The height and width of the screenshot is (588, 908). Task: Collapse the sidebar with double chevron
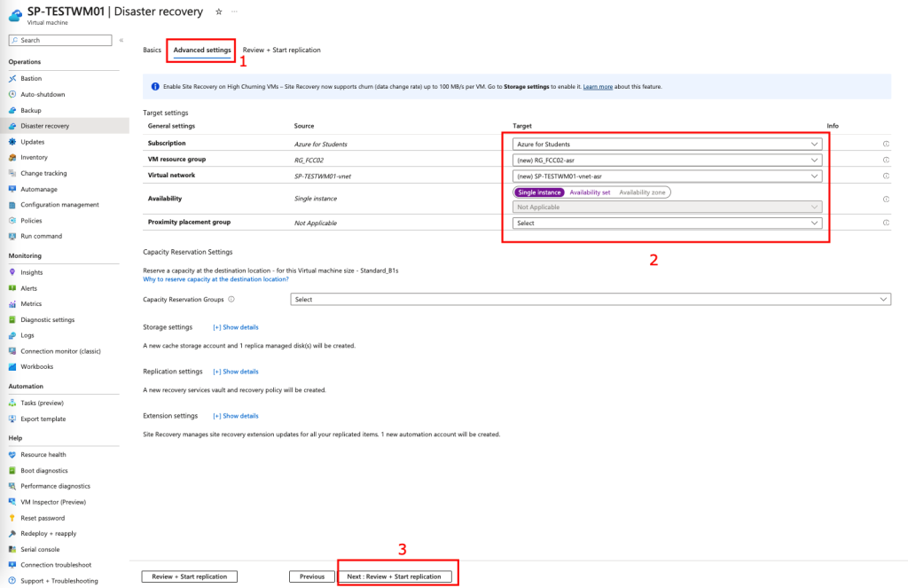click(121, 40)
